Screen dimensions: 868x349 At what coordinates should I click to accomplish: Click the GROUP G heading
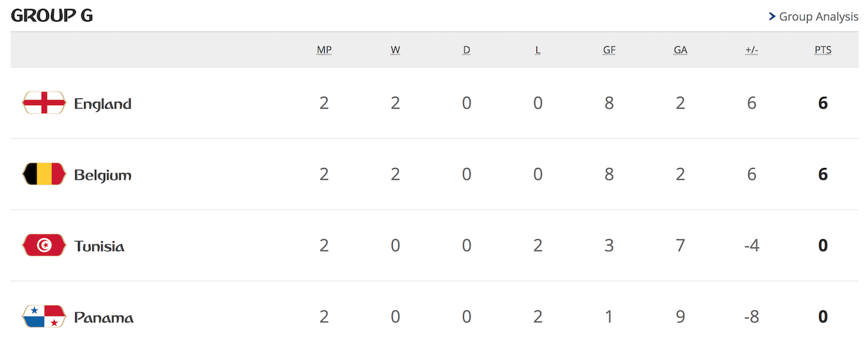coord(52,16)
